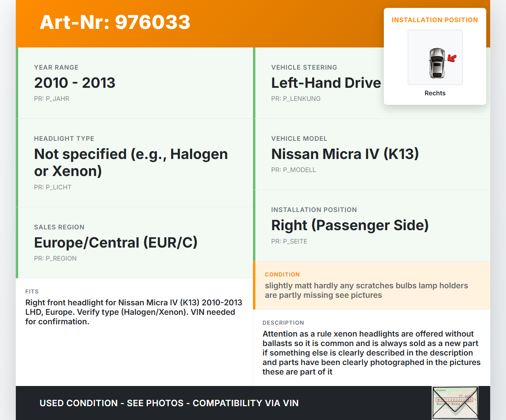Image resolution: width=506 pixels, height=420 pixels.
Task: Click the footer "USED CONDITION - SEE PHOTOS" banner
Action: [169, 403]
